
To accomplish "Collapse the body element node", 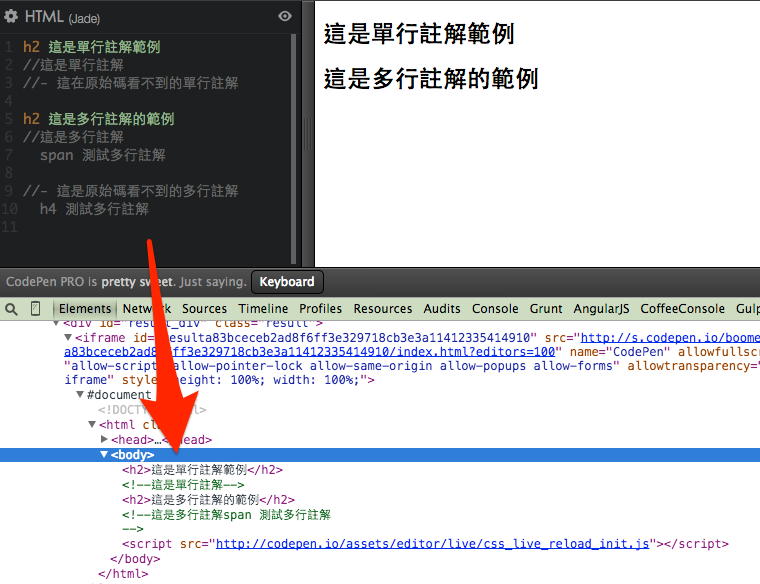I will (x=104, y=455).
